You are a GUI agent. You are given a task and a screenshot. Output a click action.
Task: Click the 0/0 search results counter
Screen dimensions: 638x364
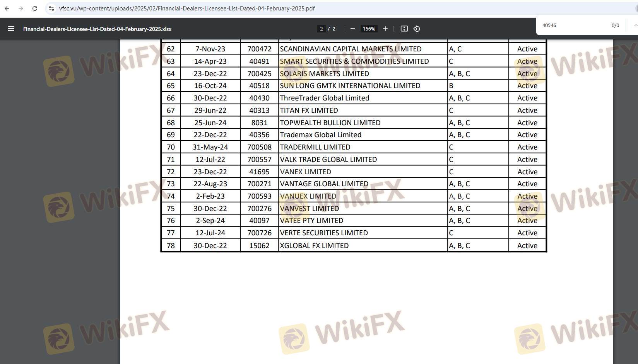tap(615, 26)
